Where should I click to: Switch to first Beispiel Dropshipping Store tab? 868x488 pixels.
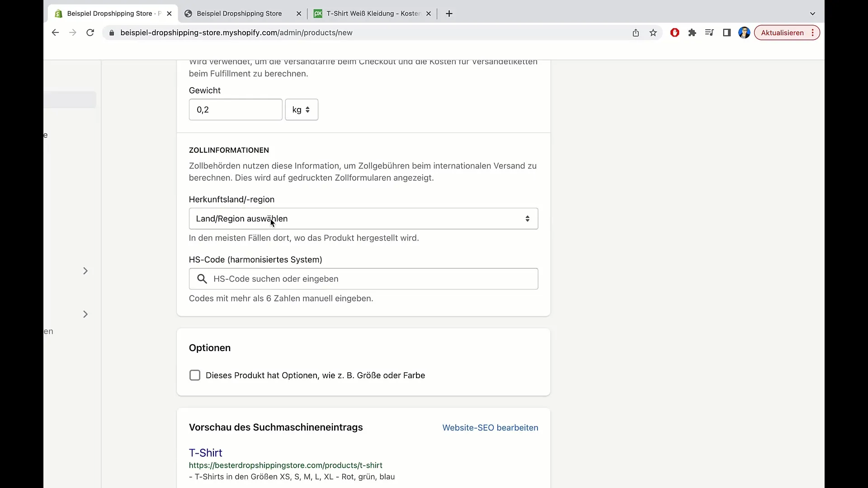click(x=113, y=14)
